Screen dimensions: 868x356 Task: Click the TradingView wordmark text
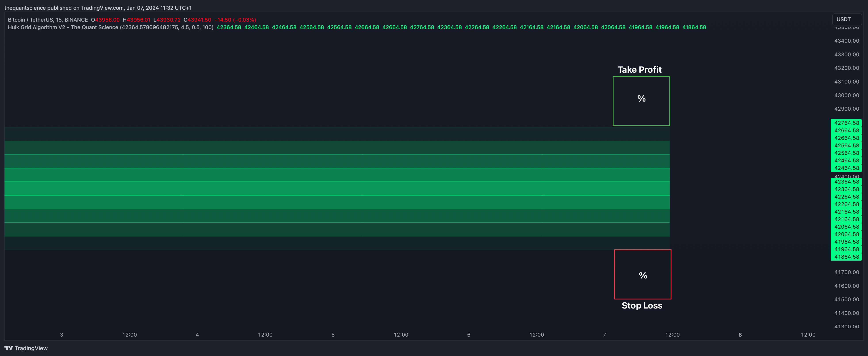point(31,348)
